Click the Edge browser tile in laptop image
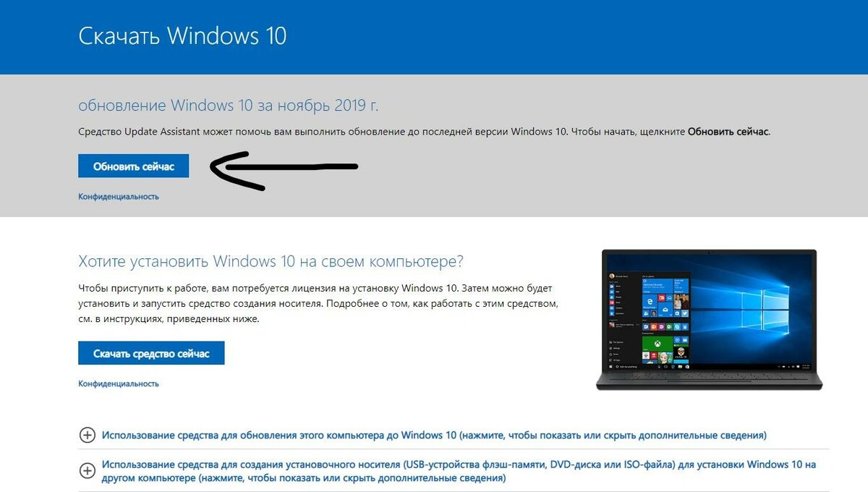 650,302
